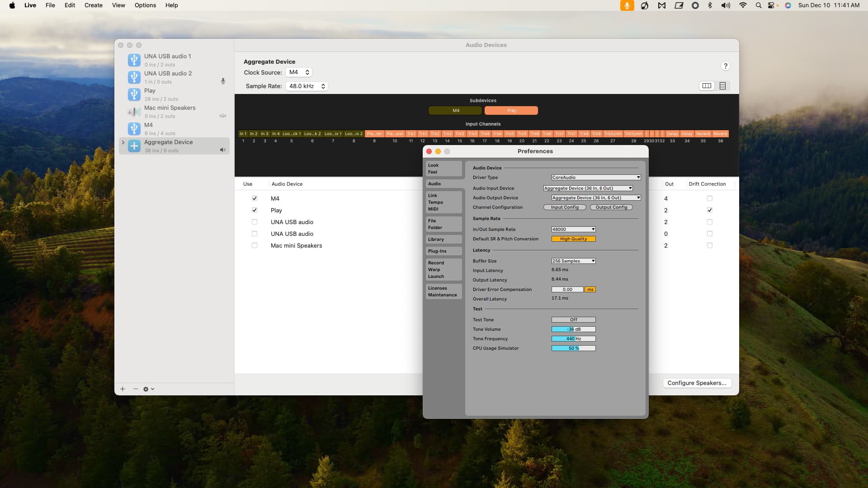Viewport: 868px width, 488px height.
Task: Click the Driver Error Compensation 0.00 field
Action: [x=567, y=290]
